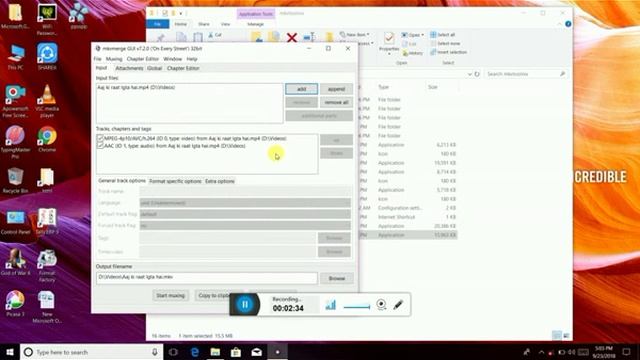
Task: Open mkvmerge Window menu
Action: tap(172, 59)
